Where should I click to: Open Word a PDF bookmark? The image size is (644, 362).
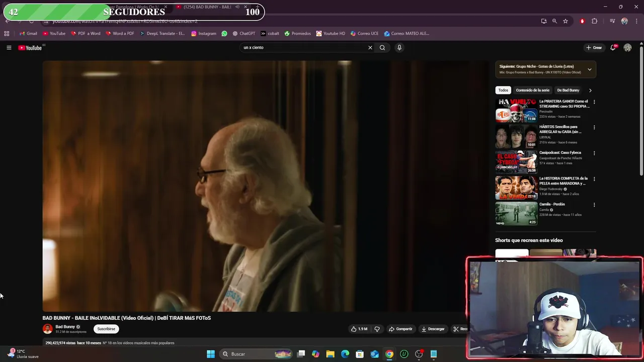pos(120,34)
